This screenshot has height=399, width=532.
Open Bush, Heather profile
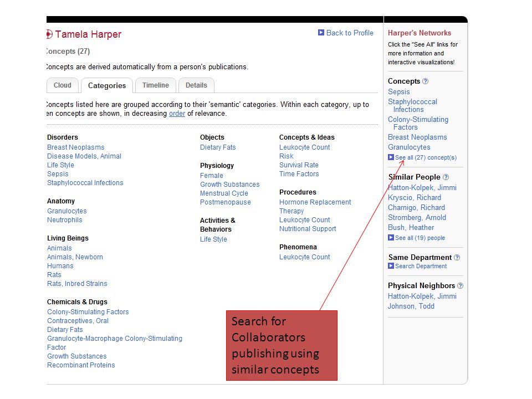pyautogui.click(x=411, y=227)
